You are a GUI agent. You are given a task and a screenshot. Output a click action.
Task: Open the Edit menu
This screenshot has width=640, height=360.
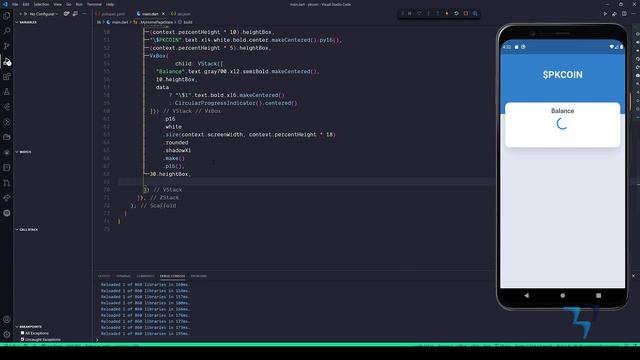26,4
